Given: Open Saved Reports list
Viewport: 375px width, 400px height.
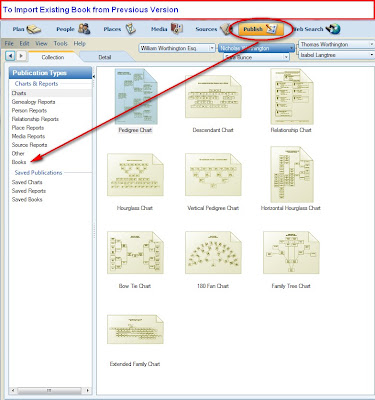Looking at the screenshot, I should (29, 191).
